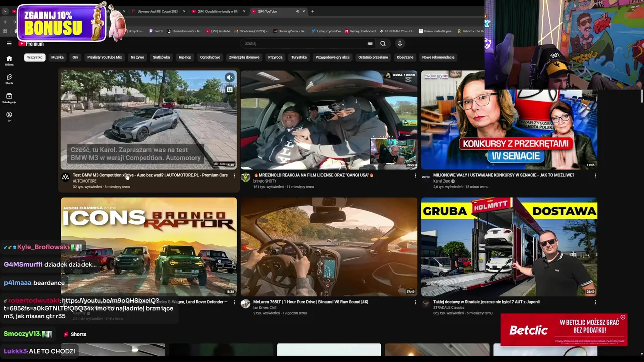Unmute the BMW M3 preview video
644x362 pixels.
[x=230, y=78]
